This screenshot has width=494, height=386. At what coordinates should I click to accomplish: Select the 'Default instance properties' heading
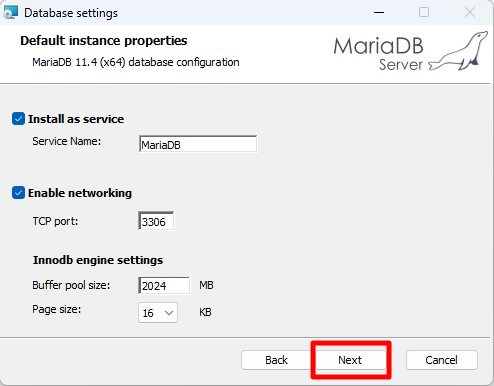[104, 41]
